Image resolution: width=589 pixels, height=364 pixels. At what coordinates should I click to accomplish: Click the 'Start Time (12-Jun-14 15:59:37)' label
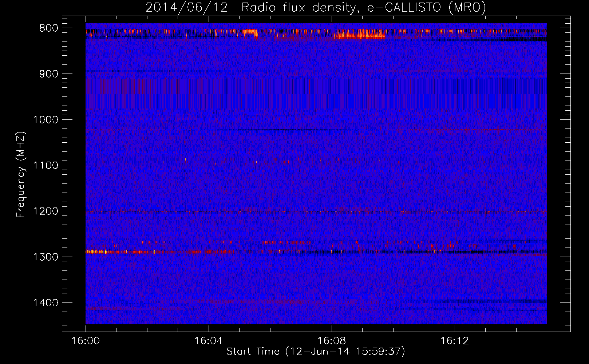tap(316, 352)
